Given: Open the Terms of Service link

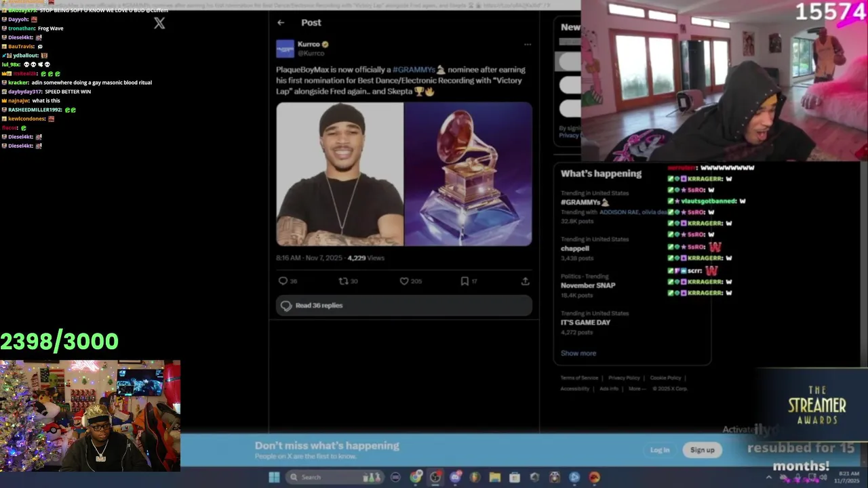Looking at the screenshot, I should 579,378.
